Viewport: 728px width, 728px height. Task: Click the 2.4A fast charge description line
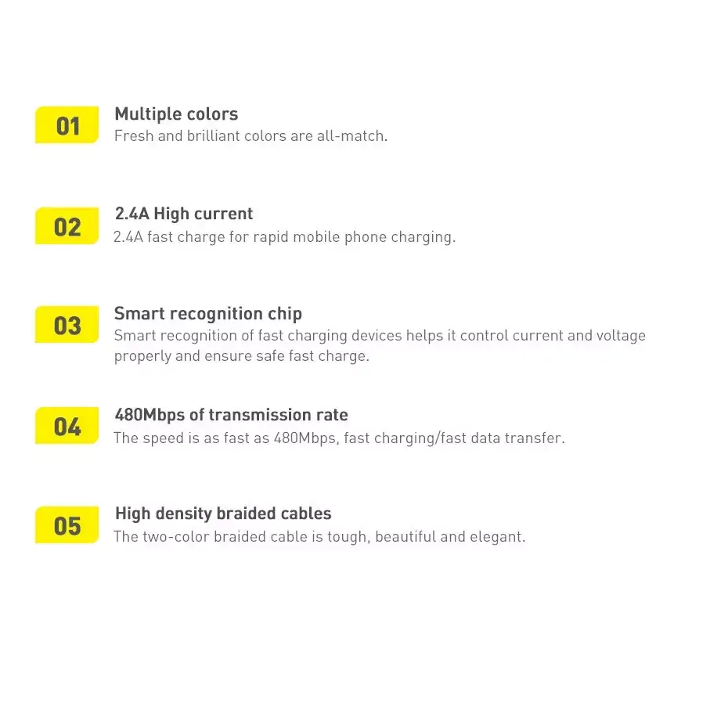[285, 237]
